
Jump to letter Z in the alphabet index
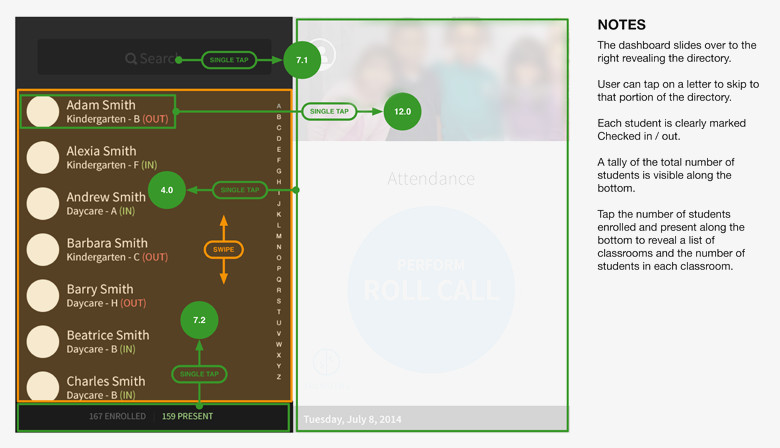coord(279,377)
